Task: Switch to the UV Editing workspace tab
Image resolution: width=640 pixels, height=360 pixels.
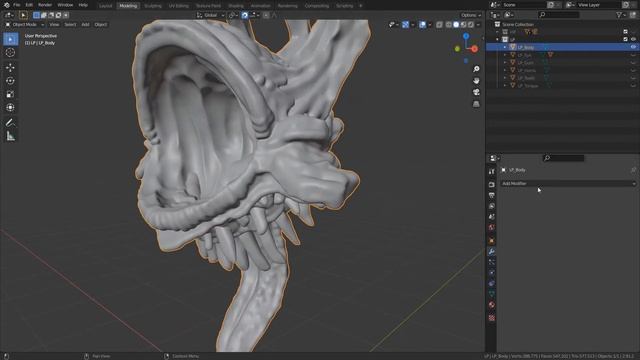Action: 179,6
